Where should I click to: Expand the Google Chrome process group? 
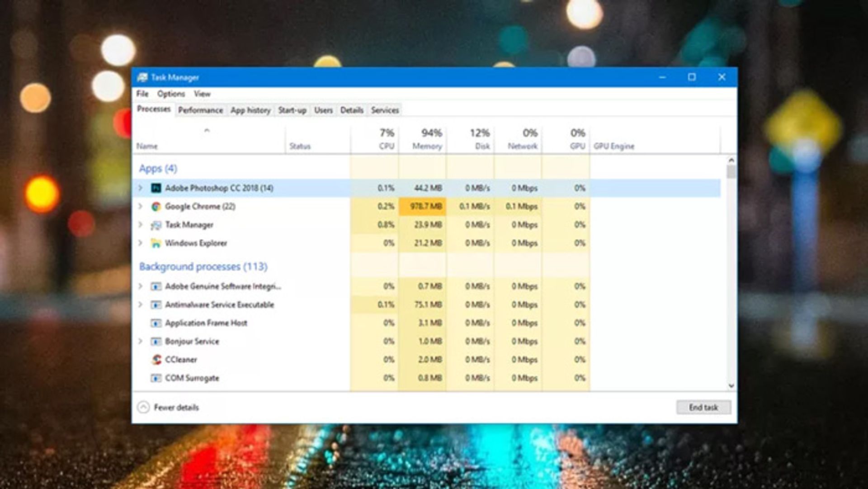coord(140,206)
